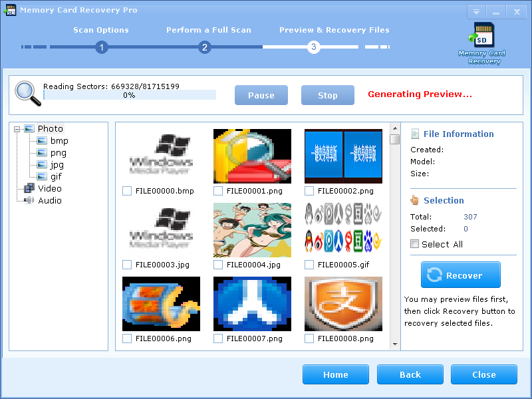Click step 3 circle in the wizard
The image size is (532, 399).
[313, 47]
